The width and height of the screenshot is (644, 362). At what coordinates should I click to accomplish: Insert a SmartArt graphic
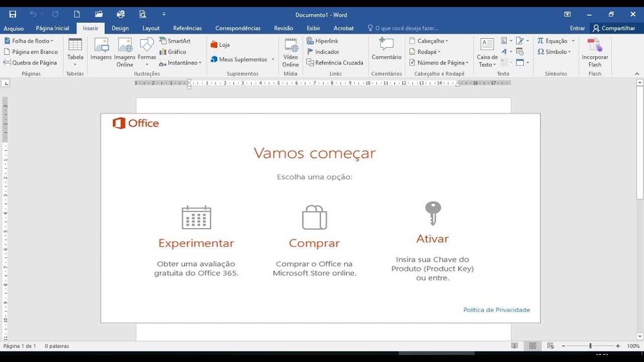click(175, 41)
